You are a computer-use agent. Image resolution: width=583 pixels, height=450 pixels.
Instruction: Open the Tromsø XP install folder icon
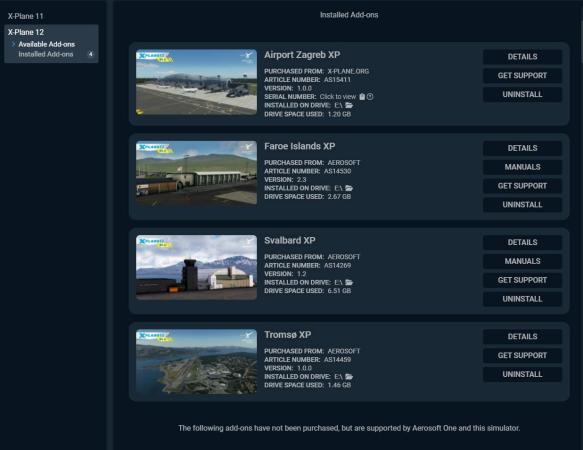pyautogui.click(x=349, y=376)
